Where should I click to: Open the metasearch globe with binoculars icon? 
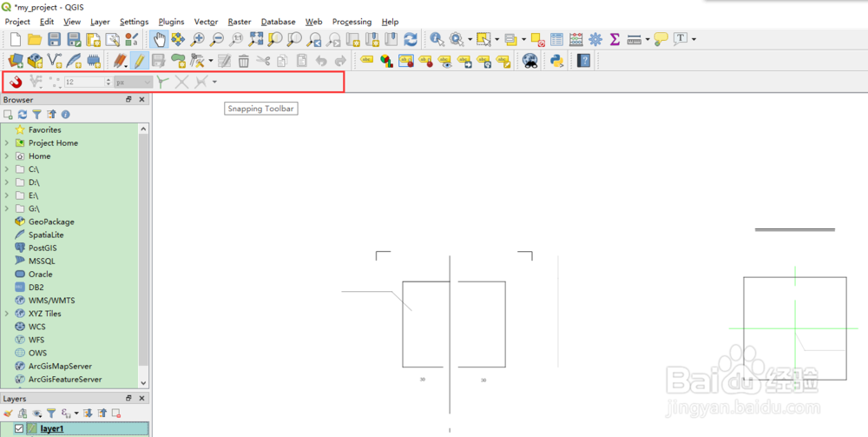[x=530, y=60]
